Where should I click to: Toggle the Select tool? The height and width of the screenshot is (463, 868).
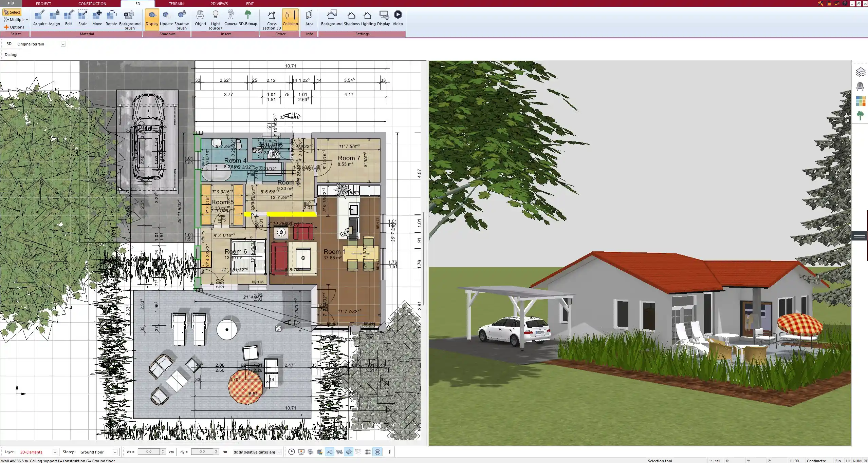pos(12,12)
